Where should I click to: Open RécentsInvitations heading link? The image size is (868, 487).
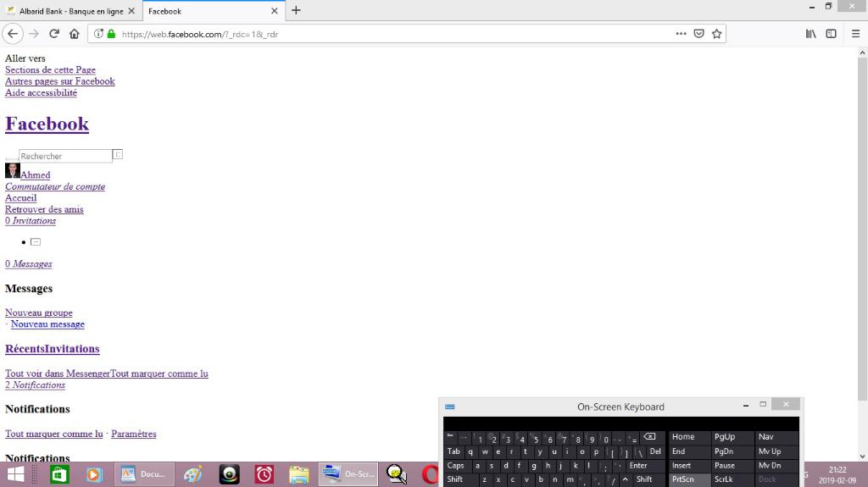52,349
